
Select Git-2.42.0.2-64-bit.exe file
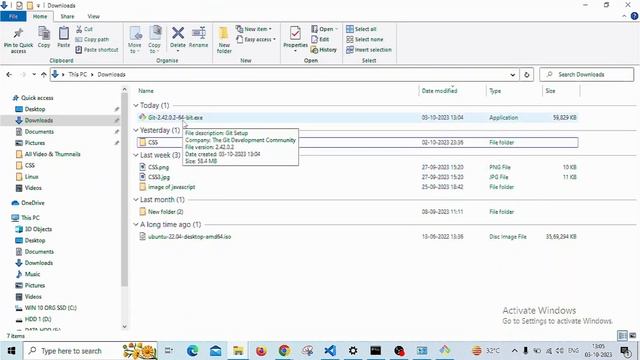click(358, 118)
